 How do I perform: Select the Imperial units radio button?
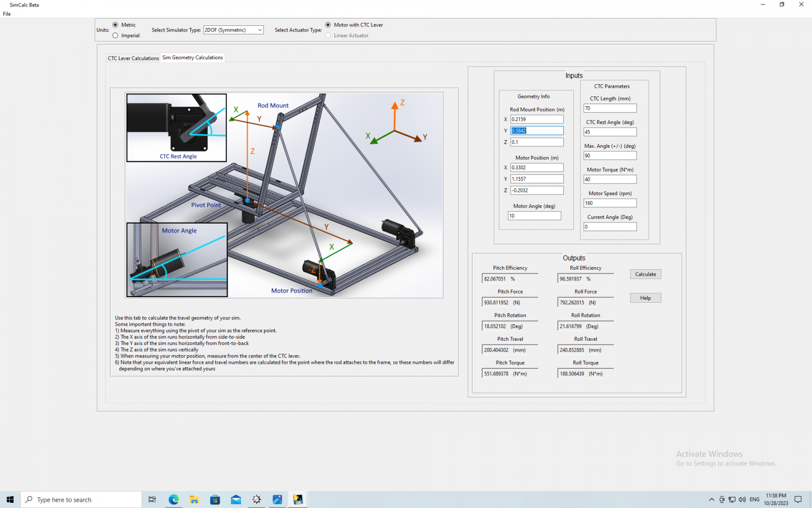point(116,36)
